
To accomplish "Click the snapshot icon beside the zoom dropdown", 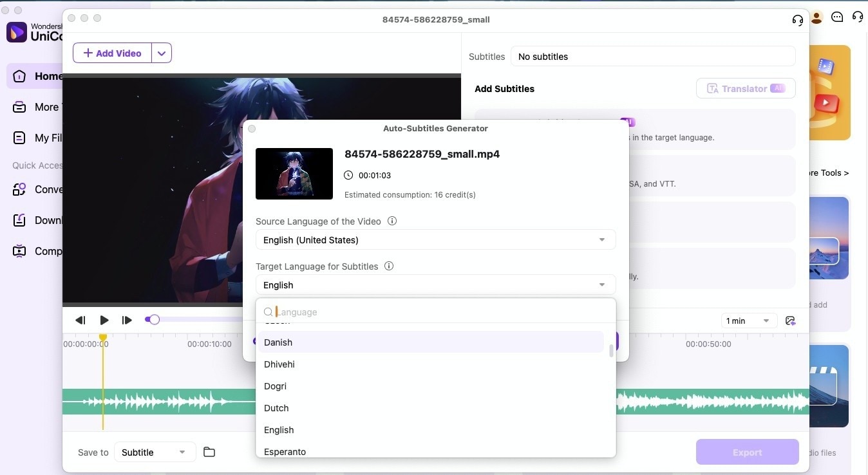I will click(x=791, y=321).
